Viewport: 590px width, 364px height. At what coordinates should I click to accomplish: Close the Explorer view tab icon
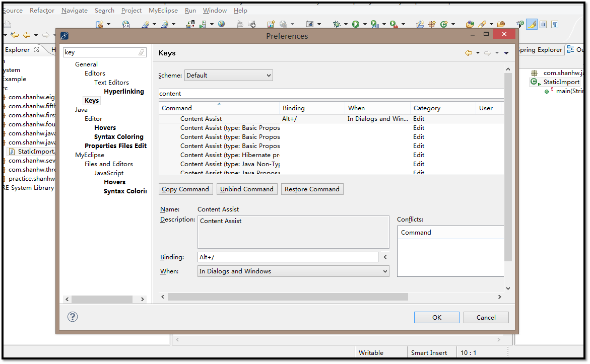pos(36,49)
